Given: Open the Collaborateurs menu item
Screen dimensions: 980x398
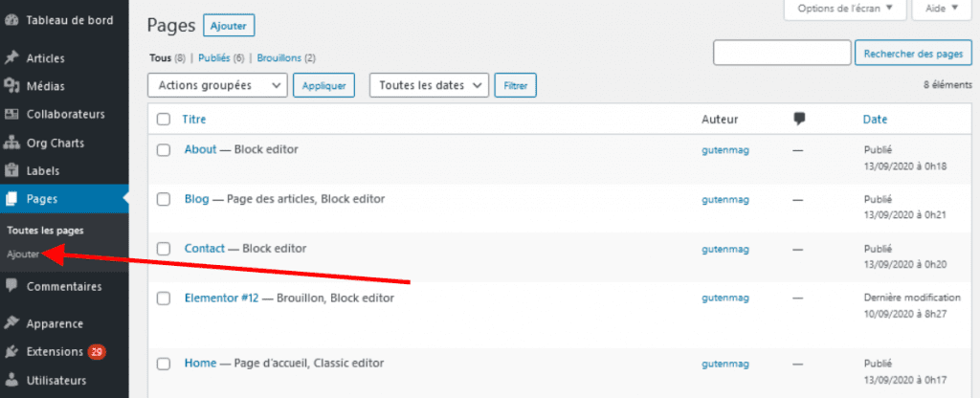Looking at the screenshot, I should point(66,115).
